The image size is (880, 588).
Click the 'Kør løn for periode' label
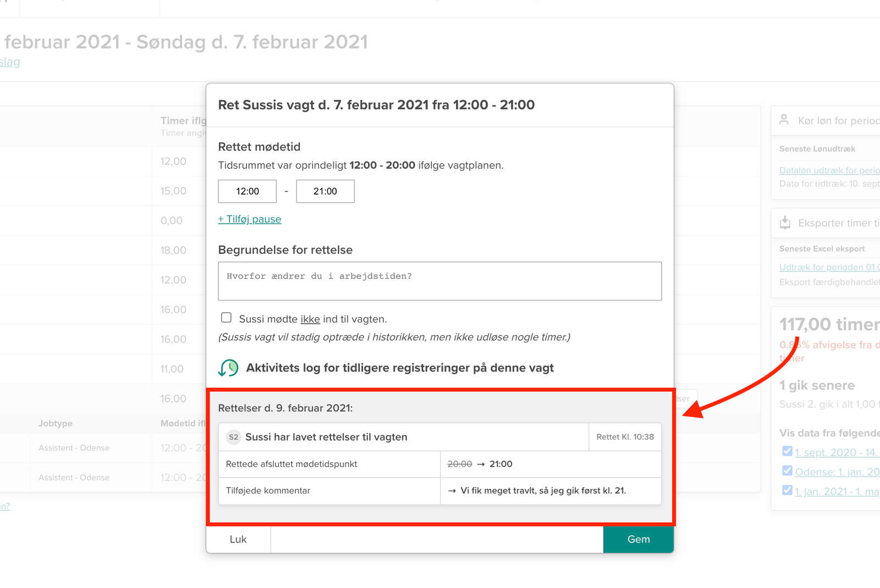[838, 120]
